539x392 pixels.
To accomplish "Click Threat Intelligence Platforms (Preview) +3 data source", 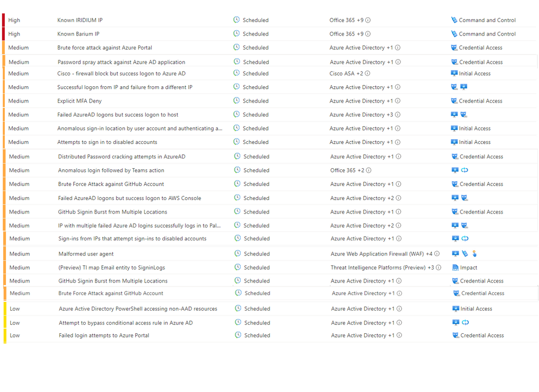I will point(382,267).
